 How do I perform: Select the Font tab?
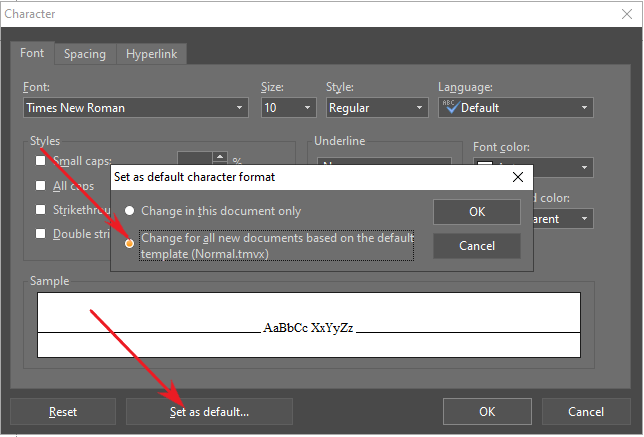coord(32,54)
